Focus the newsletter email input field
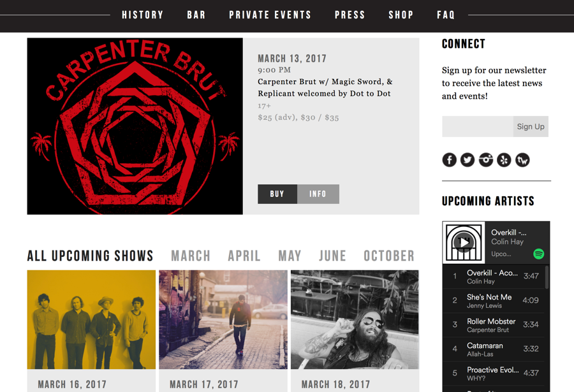The width and height of the screenshot is (574, 392). tap(477, 127)
